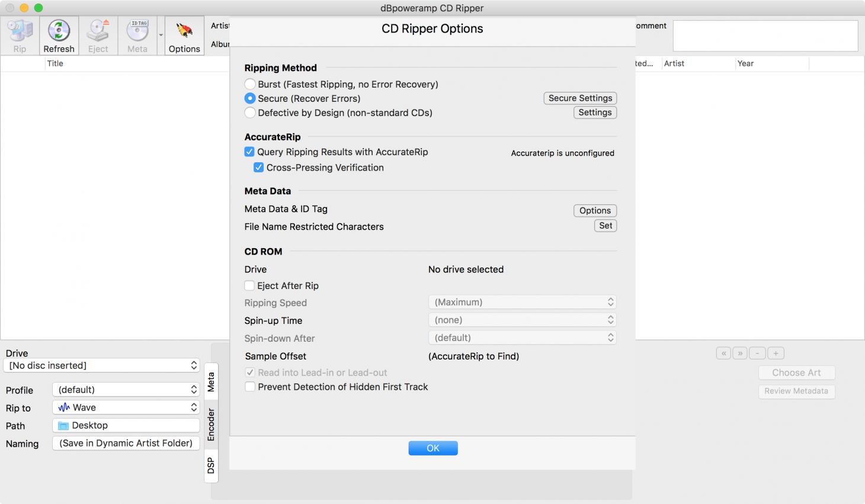Click the Secure Settings button
The width and height of the screenshot is (865, 504).
coord(579,98)
